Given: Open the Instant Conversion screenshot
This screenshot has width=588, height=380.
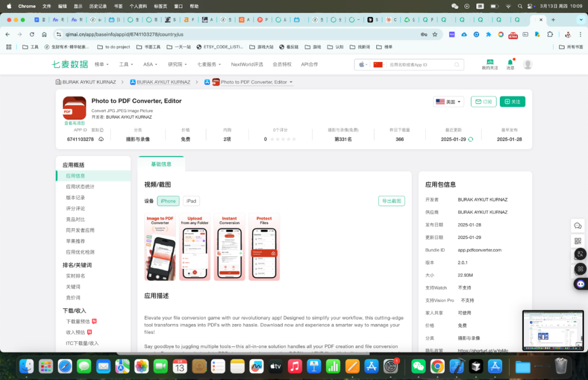Looking at the screenshot, I should [230, 247].
